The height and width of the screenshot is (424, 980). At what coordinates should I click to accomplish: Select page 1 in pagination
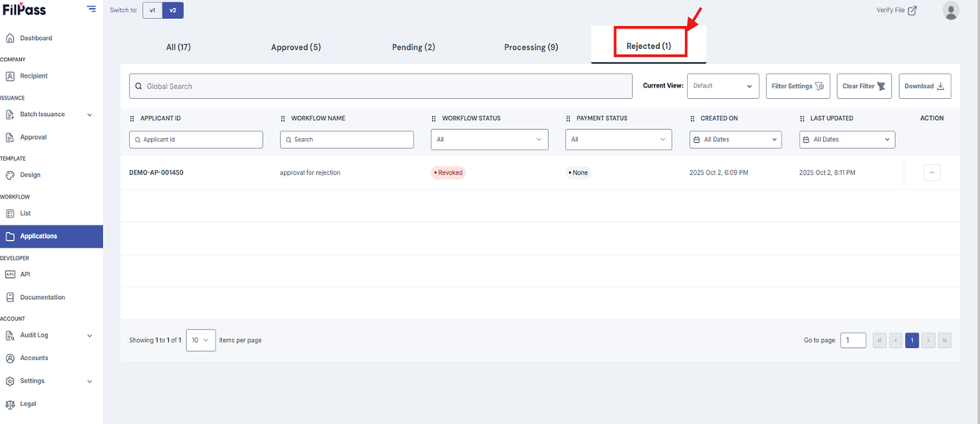click(912, 340)
